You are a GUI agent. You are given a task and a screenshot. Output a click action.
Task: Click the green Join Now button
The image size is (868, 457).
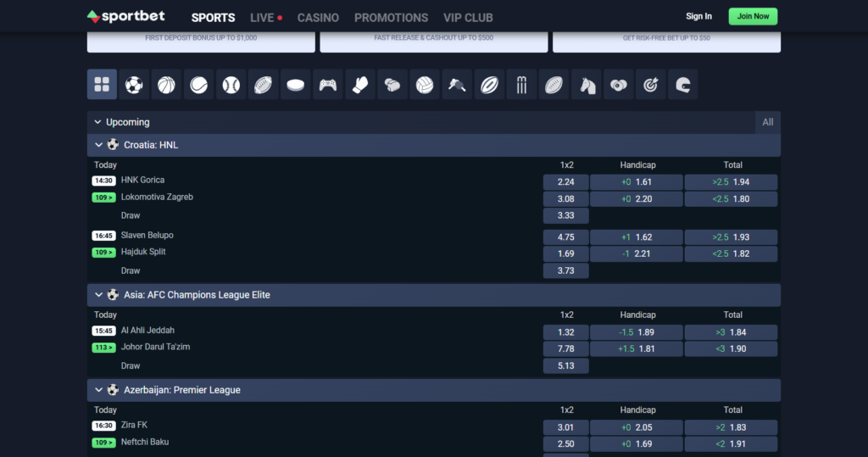pos(753,16)
